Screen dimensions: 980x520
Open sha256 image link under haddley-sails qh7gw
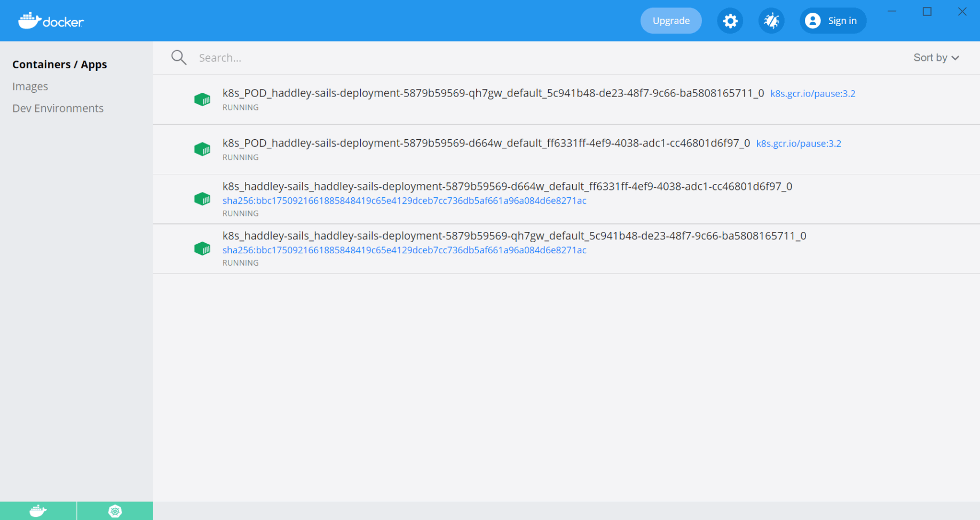point(405,250)
